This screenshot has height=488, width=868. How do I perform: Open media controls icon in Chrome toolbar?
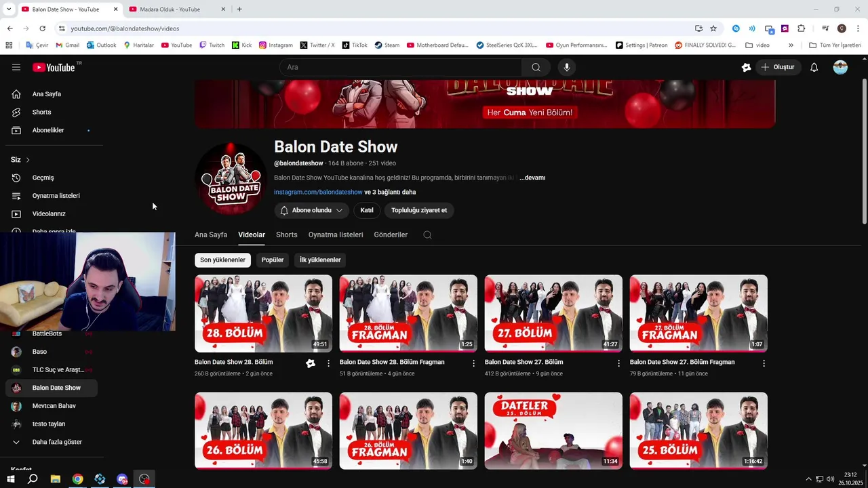[x=825, y=28]
